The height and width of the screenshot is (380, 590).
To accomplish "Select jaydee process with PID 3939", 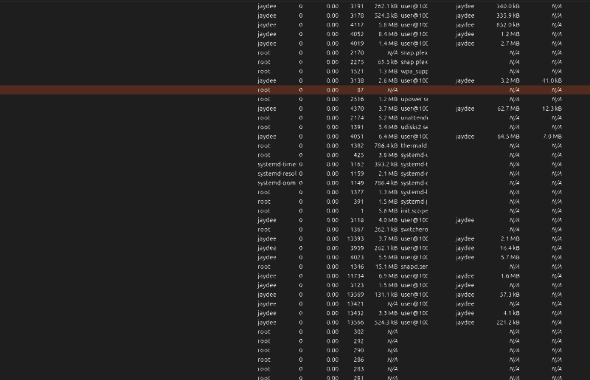I will [x=295, y=248].
